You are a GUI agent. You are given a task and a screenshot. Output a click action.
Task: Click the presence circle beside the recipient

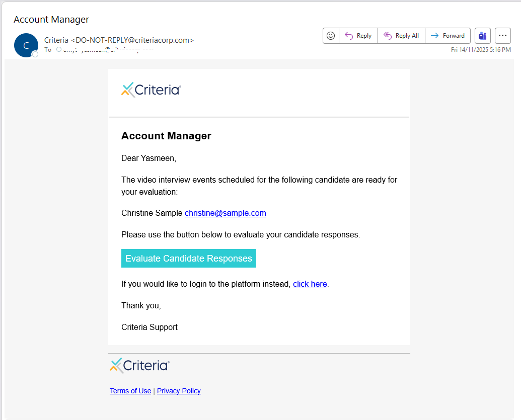(x=59, y=49)
